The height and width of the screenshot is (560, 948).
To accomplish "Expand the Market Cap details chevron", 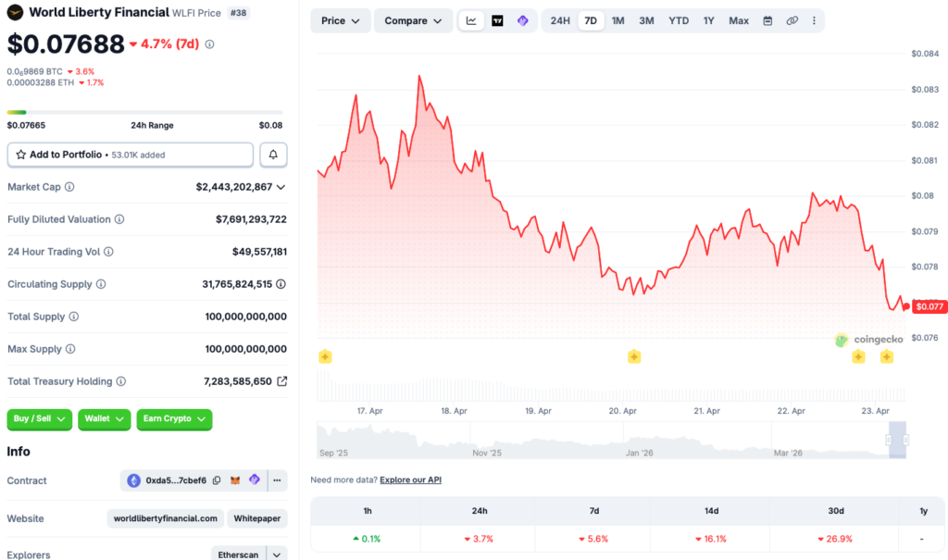I will tap(281, 187).
